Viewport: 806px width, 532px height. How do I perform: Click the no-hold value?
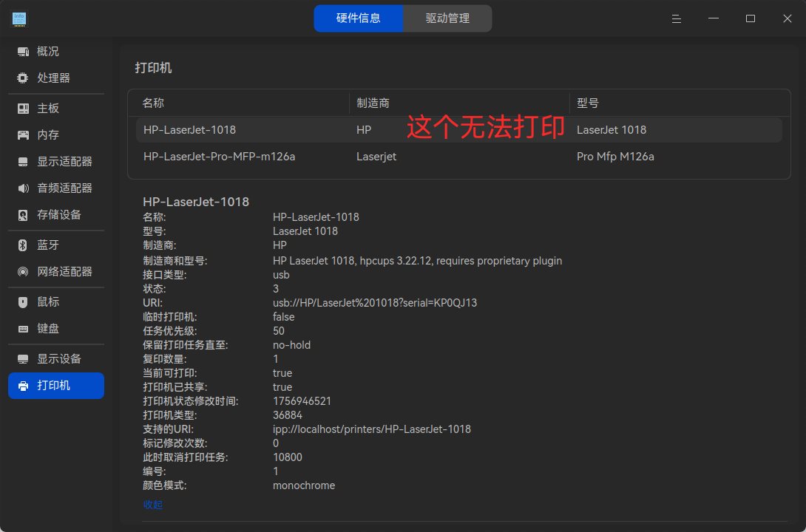[x=291, y=345]
